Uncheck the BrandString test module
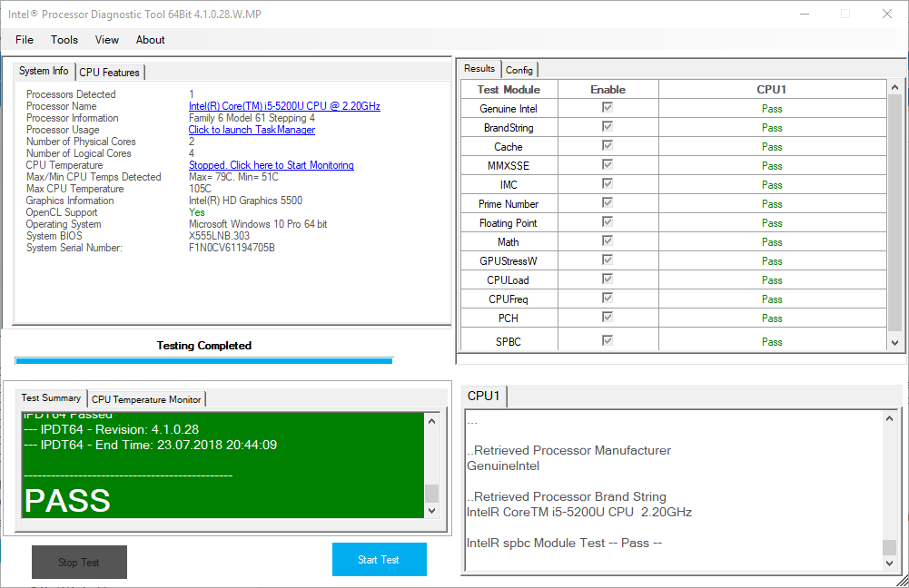Viewport: 909px width, 588px height. coord(608,127)
